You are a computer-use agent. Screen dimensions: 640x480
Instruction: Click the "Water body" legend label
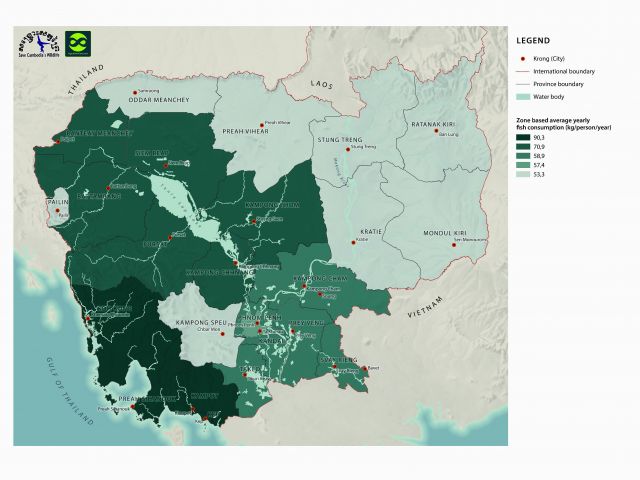pyautogui.click(x=549, y=97)
